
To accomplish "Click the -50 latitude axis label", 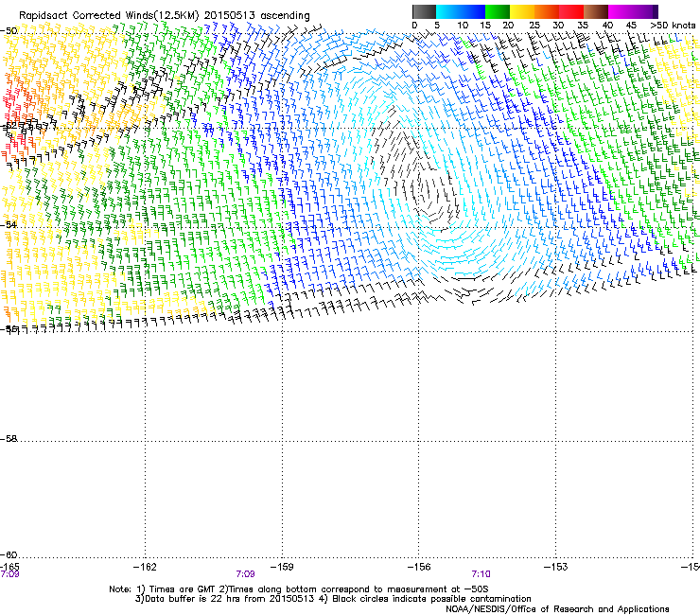I will [x=9, y=31].
